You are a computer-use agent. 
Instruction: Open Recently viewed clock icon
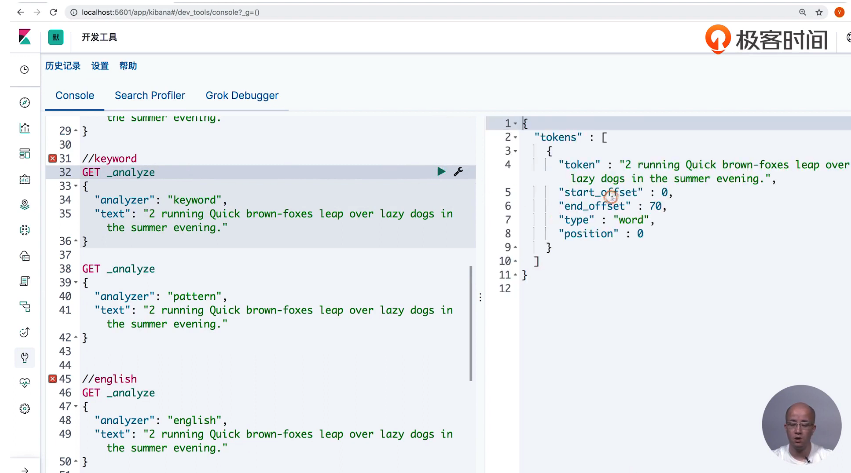click(25, 70)
